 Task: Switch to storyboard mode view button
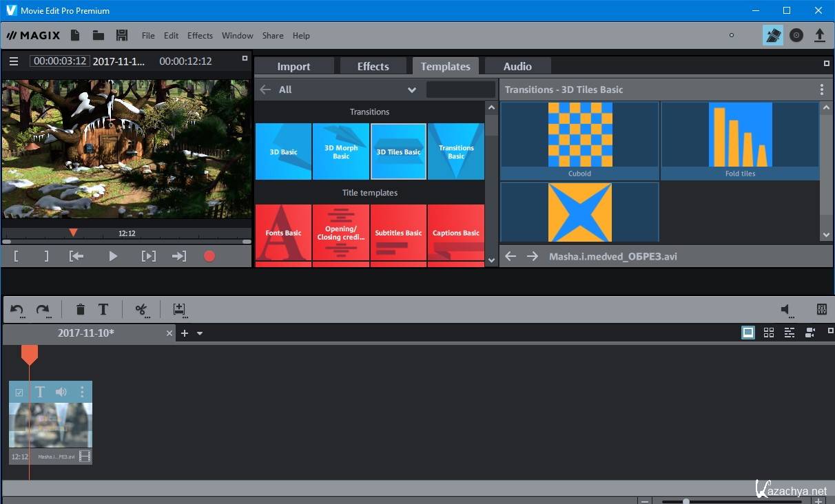coord(748,333)
